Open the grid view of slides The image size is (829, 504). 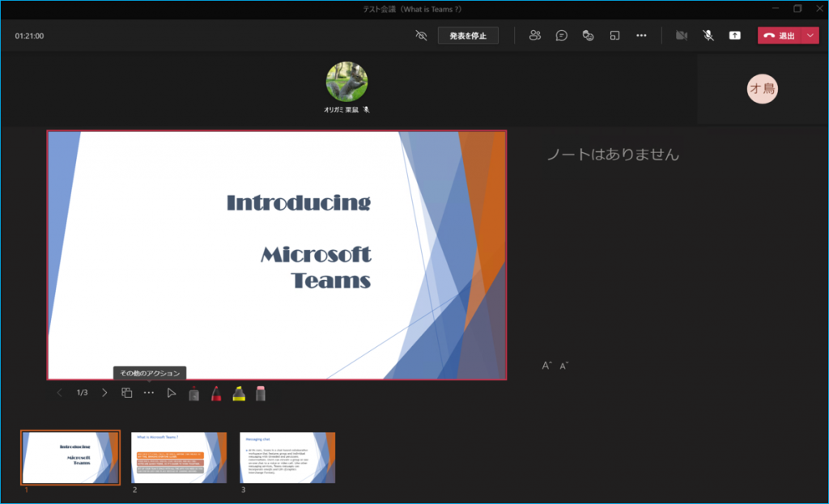[x=127, y=393]
